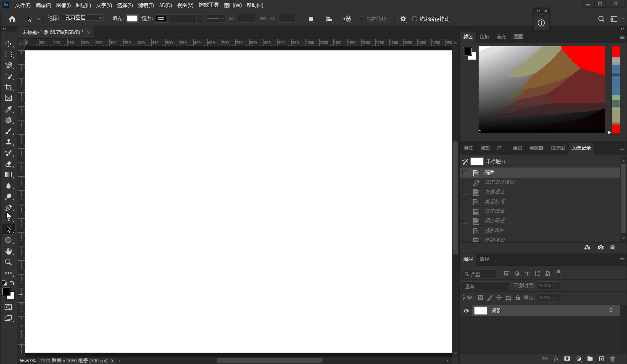Select the Spot Healing Brush tool
Screen dimensions: 627x364
tap(8, 120)
